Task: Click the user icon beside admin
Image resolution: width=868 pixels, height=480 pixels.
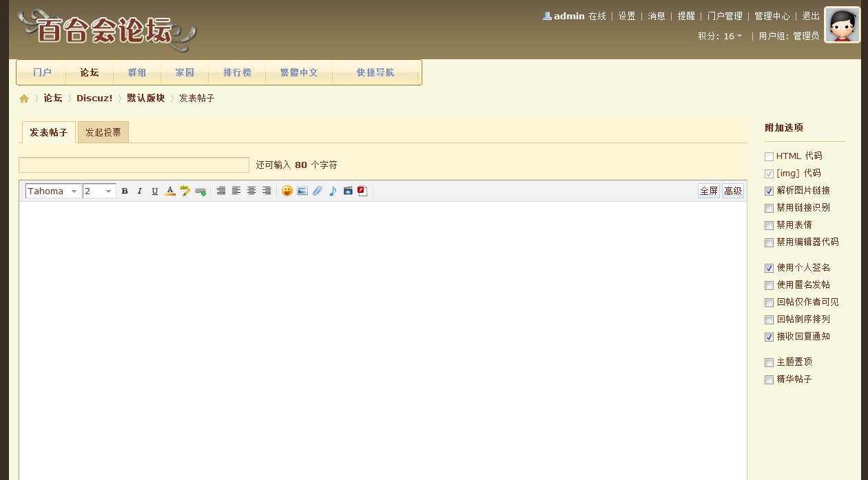Action: 547,16
